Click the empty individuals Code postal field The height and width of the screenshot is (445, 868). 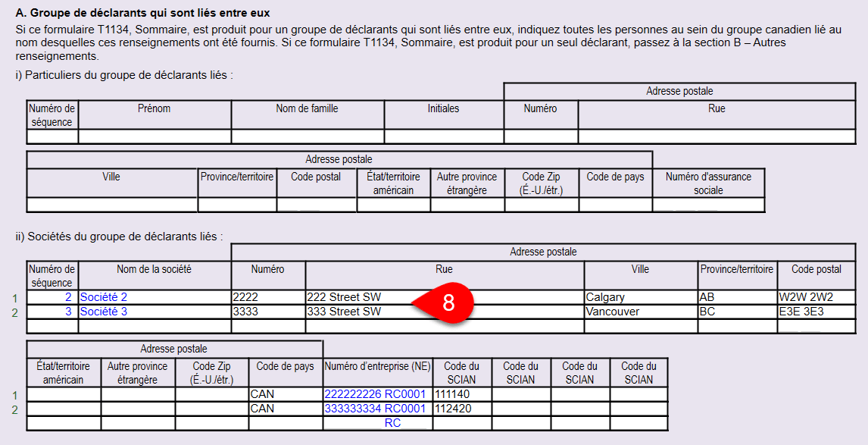click(316, 205)
